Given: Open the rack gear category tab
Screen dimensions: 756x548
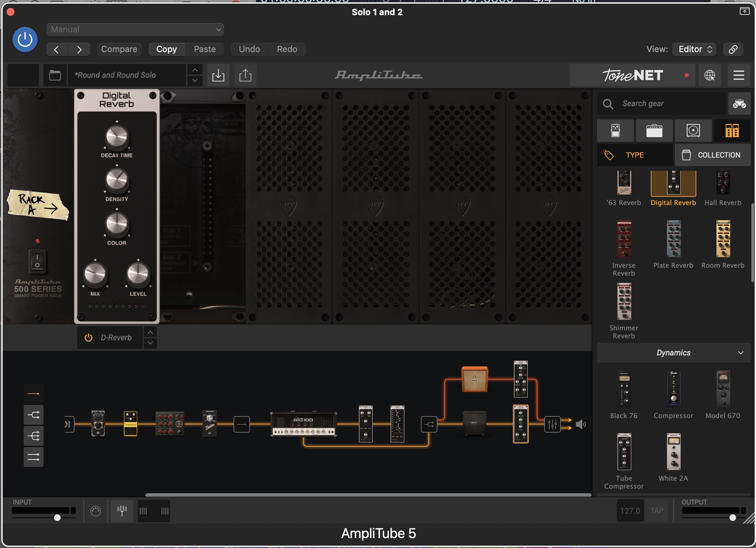Looking at the screenshot, I should (732, 131).
